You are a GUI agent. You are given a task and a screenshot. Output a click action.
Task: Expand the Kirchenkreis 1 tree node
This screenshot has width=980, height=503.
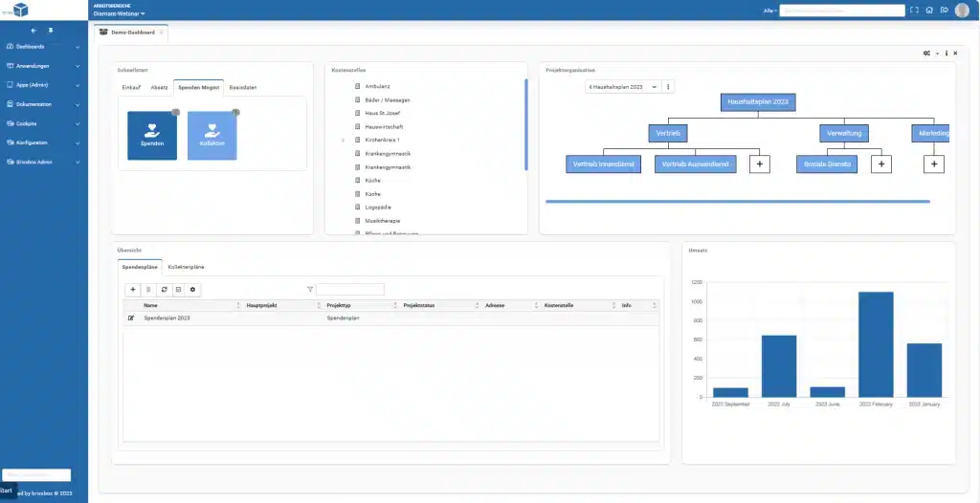344,141
